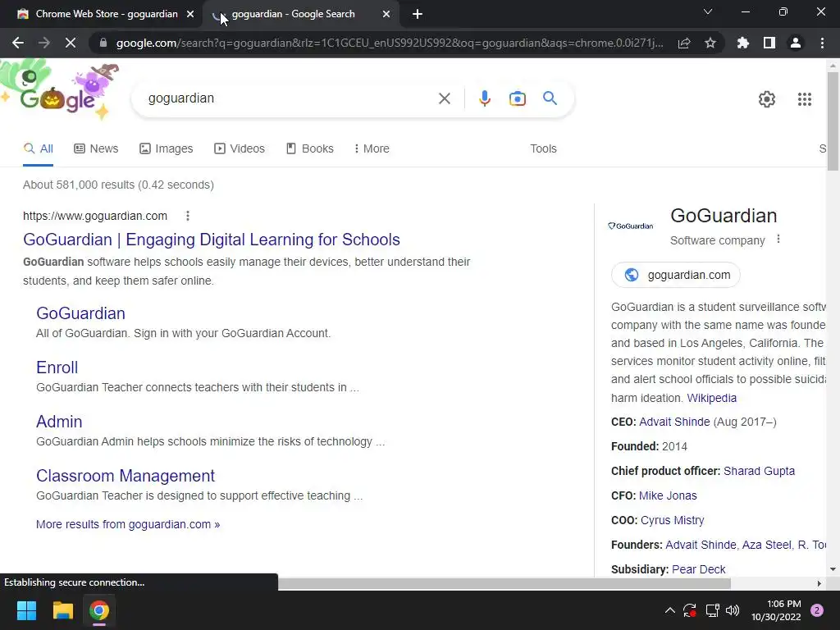Share this page from the address bar
Image resolution: width=840 pixels, height=630 pixels.
684,43
